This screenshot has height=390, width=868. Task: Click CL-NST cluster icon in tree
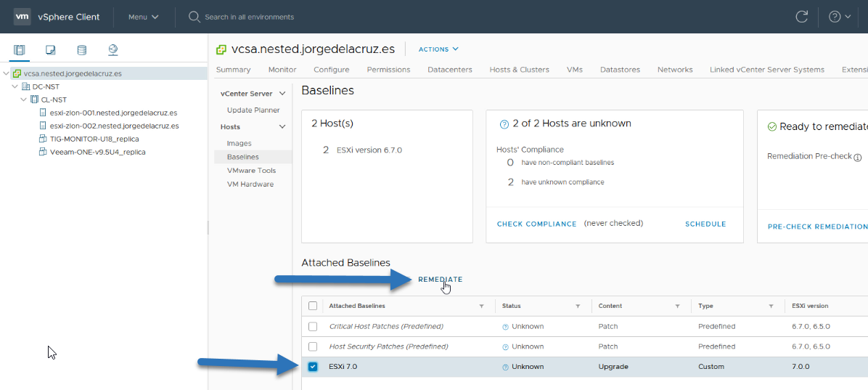tap(35, 99)
